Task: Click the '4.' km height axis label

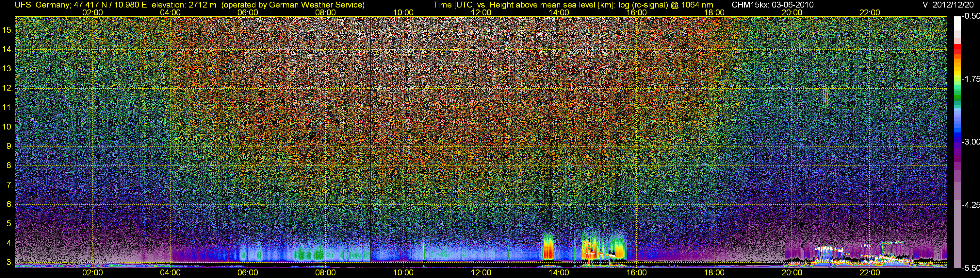Action: pyautogui.click(x=9, y=243)
